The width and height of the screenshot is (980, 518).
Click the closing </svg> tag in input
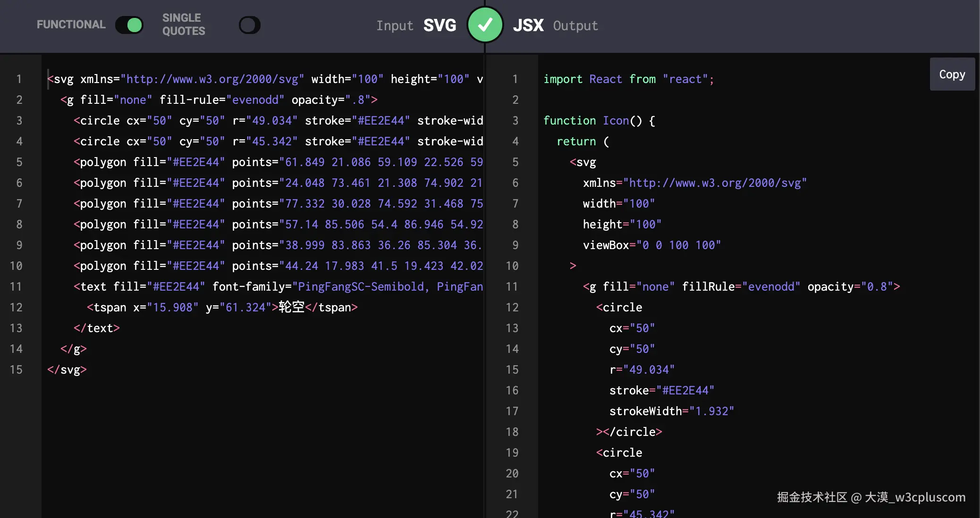pyautogui.click(x=67, y=369)
